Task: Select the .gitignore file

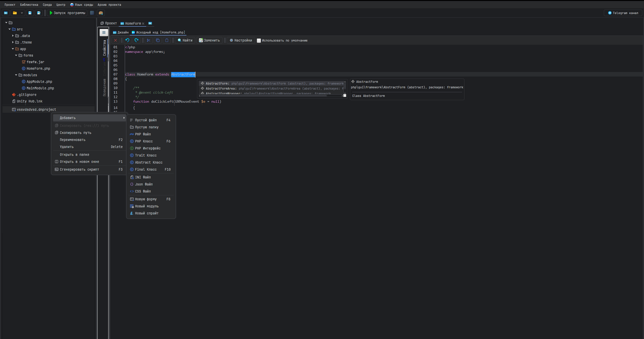Action: 24,95
